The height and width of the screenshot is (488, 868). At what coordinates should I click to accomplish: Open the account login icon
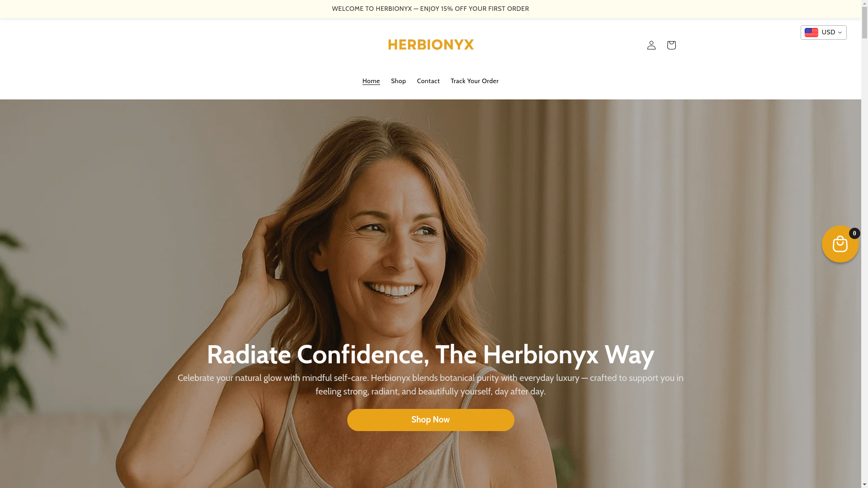tap(651, 45)
